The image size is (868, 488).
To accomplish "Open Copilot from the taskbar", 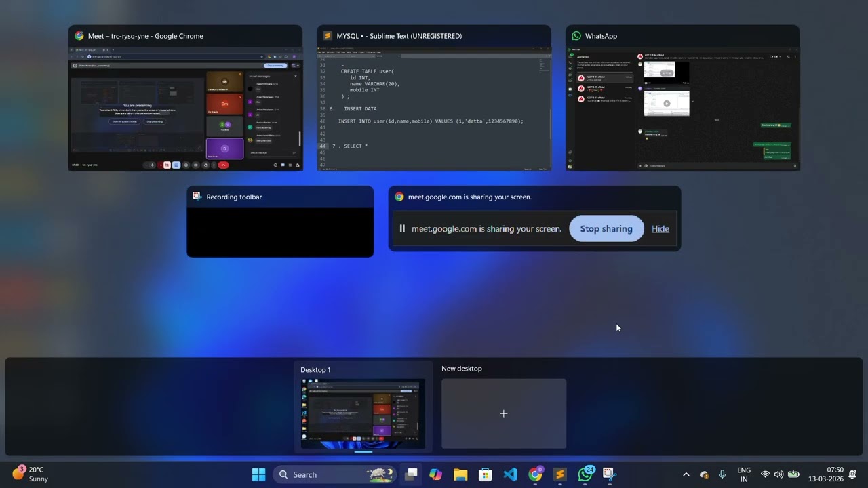I will [x=435, y=474].
